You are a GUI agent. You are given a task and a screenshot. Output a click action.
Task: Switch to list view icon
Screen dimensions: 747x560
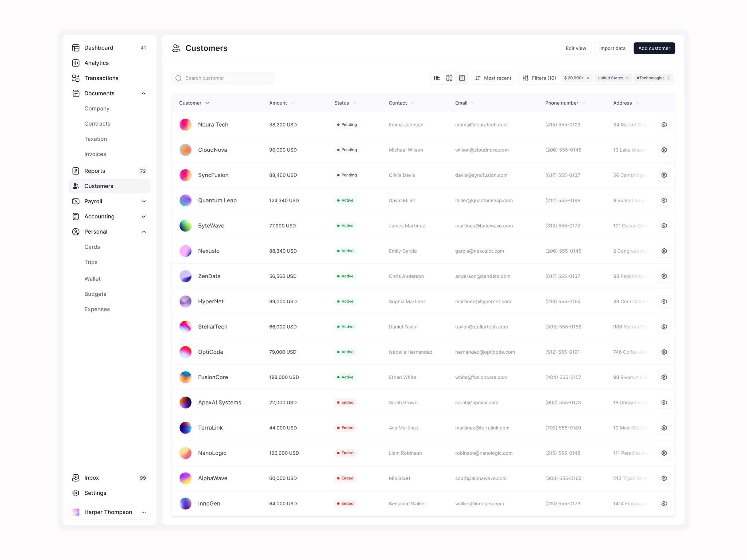tap(437, 78)
